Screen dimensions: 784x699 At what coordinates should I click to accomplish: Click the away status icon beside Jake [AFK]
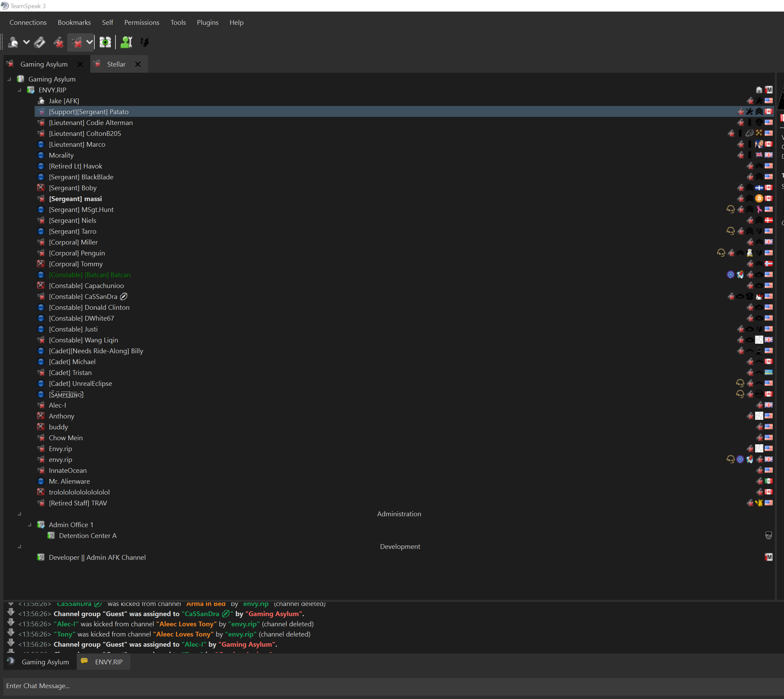point(41,101)
